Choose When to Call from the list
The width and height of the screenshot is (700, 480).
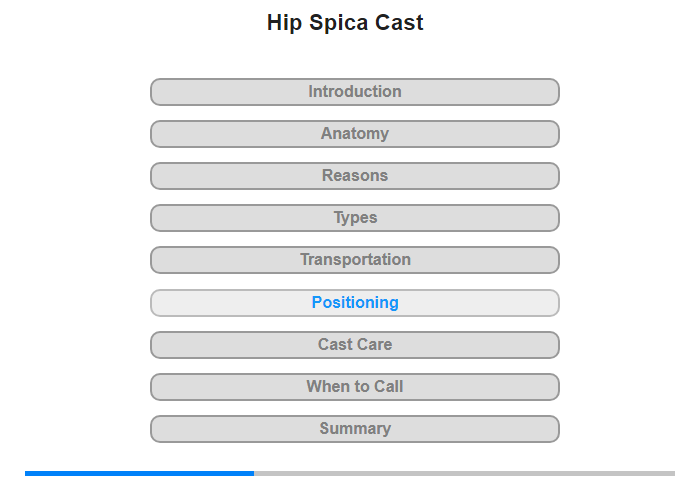click(354, 387)
